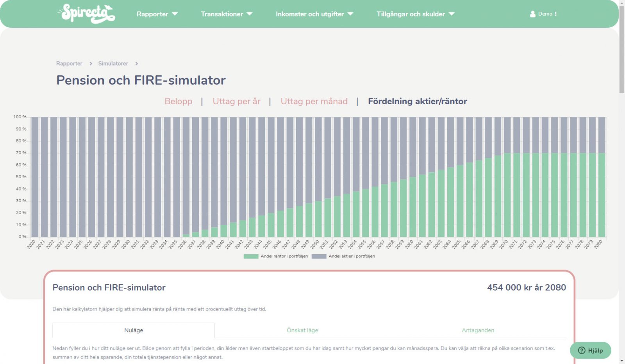Expand the Tillgångar och skulder dropdown
The image size is (625, 364).
(415, 14)
